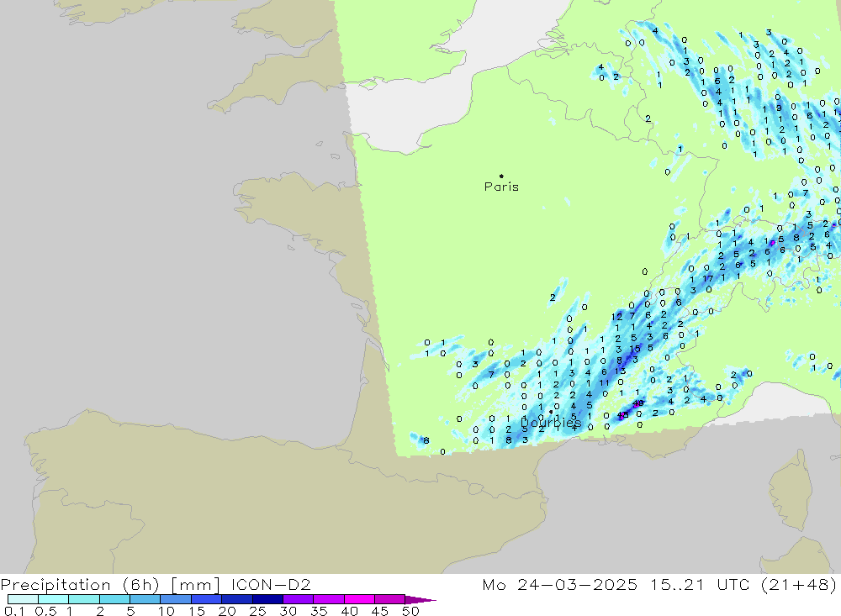Screen dimensions: 841x616
Task: Click the 13 precipitation value on map
Action: (620, 371)
